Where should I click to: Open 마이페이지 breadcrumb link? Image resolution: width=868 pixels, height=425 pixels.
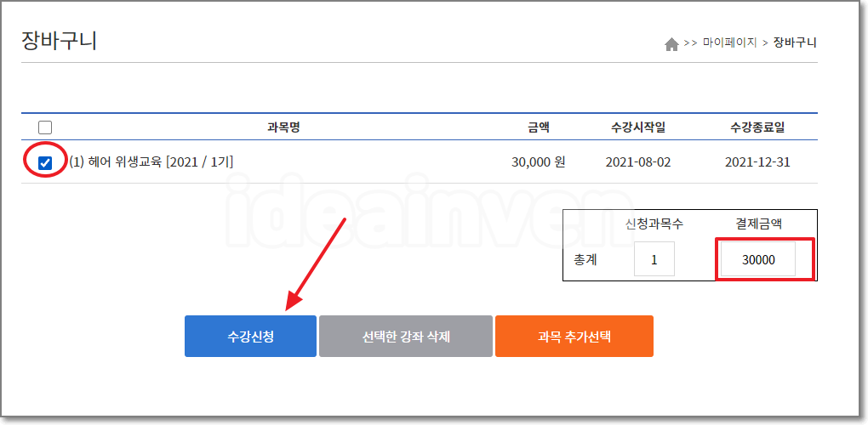tap(729, 42)
